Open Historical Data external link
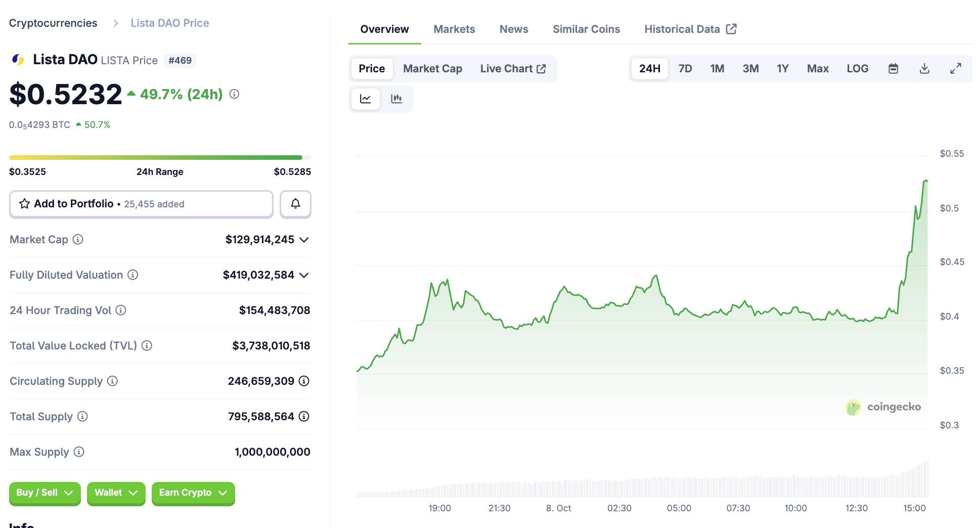Image resolution: width=980 pixels, height=528 pixels. click(x=690, y=29)
